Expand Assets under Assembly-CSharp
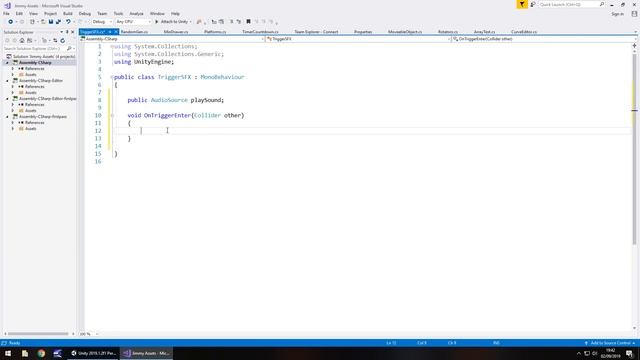Screen dimensions: 640x360 click(x=13, y=74)
